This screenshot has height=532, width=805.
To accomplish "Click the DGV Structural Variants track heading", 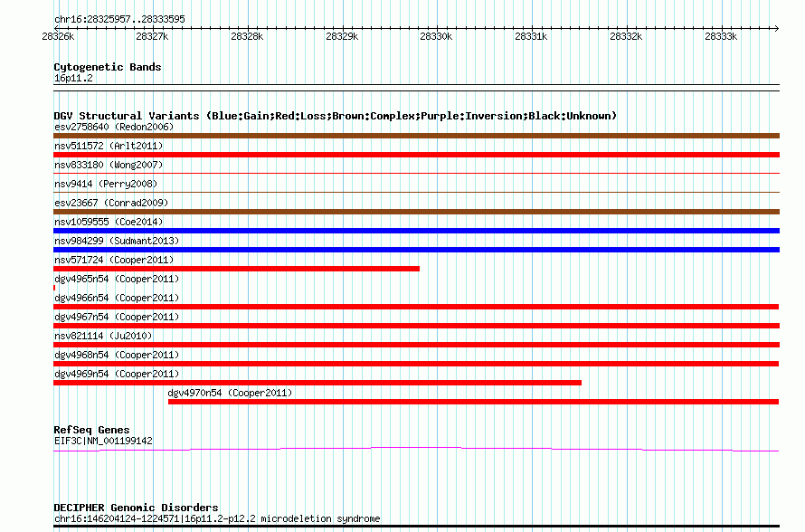I will [335, 116].
